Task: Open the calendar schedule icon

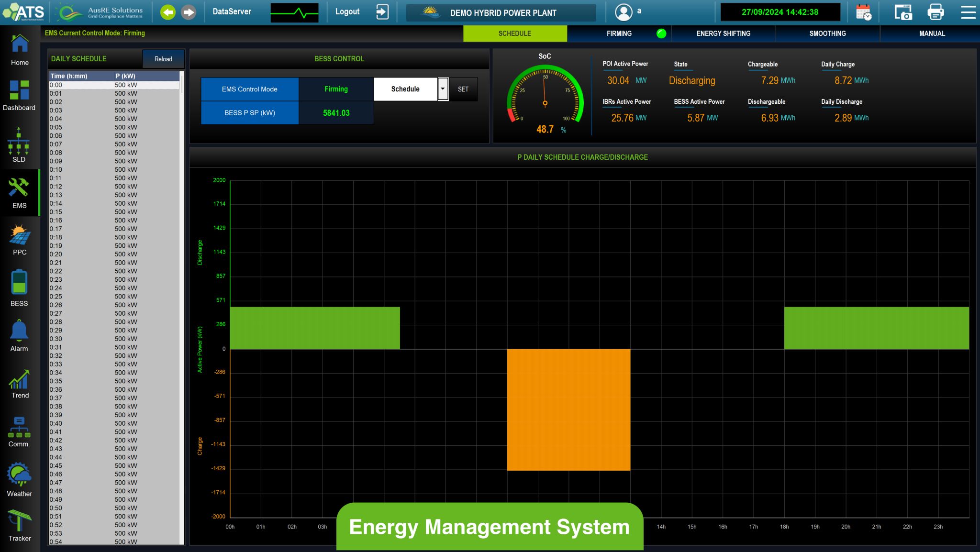Action: [864, 12]
